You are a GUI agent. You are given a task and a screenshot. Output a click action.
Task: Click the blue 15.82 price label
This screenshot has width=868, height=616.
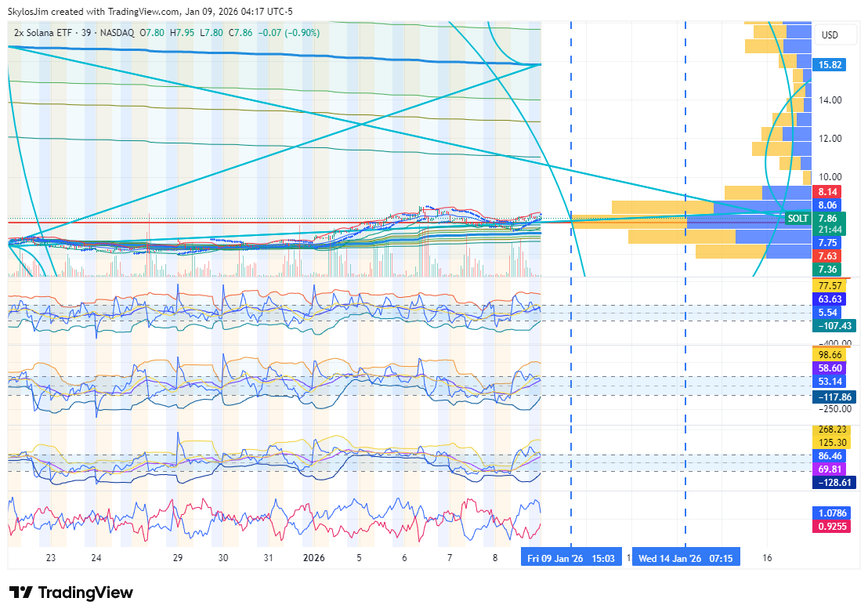830,65
